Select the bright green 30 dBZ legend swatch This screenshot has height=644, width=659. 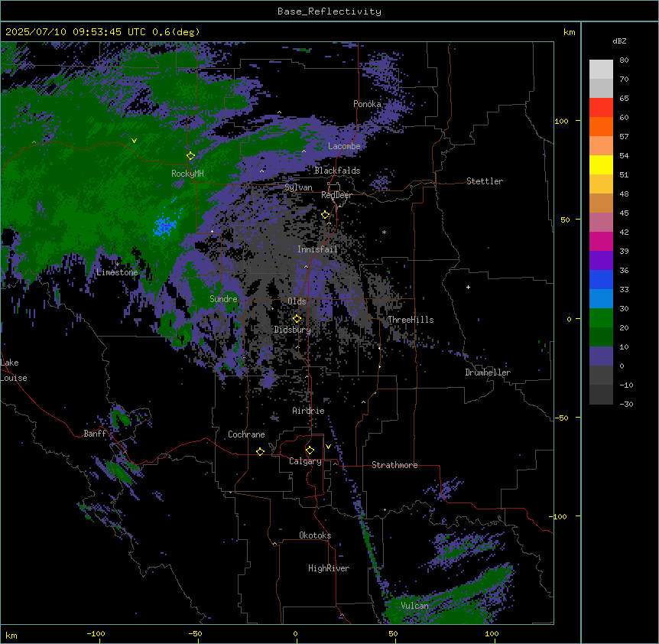pyautogui.click(x=601, y=318)
